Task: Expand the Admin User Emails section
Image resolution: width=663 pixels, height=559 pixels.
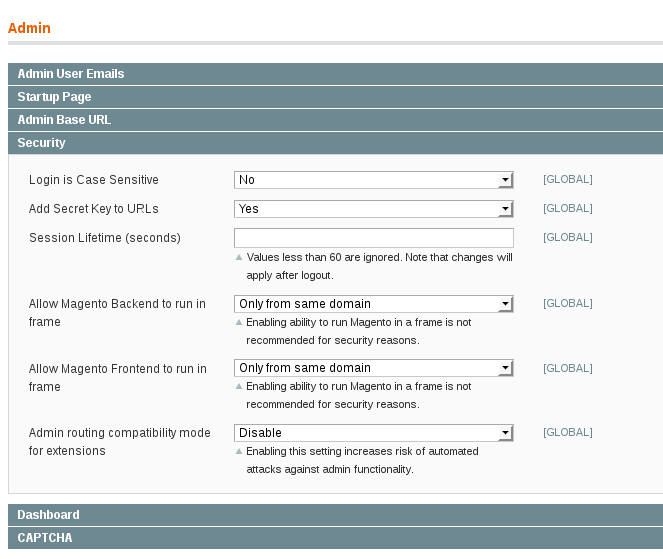Action: coord(335,74)
